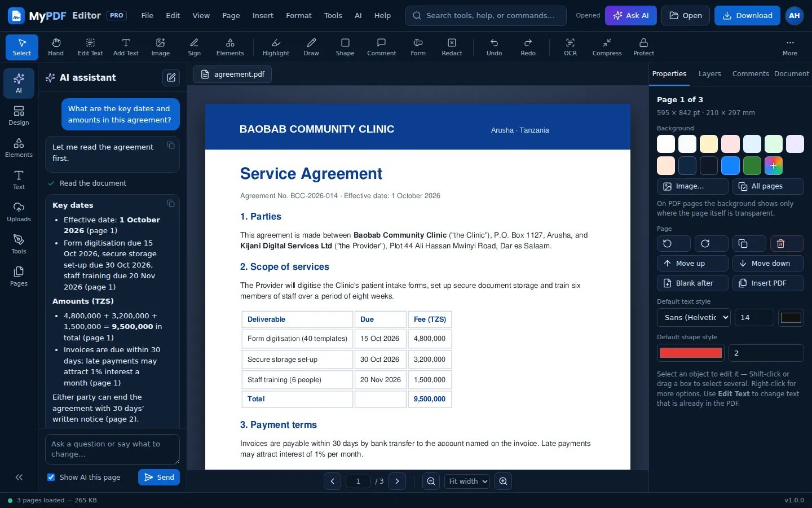Open the Pages sidebar panel

pyautogui.click(x=19, y=276)
